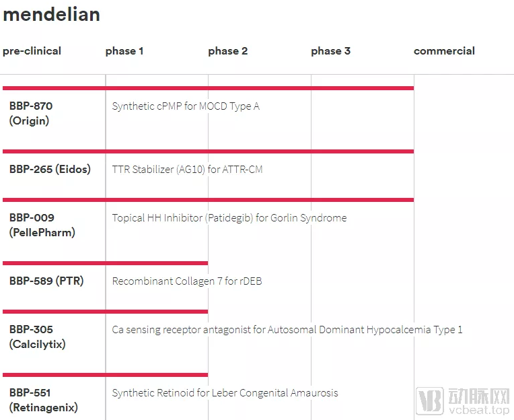
Task: Open the BBP-265 (Eidos) program entry
Action: (x=50, y=169)
